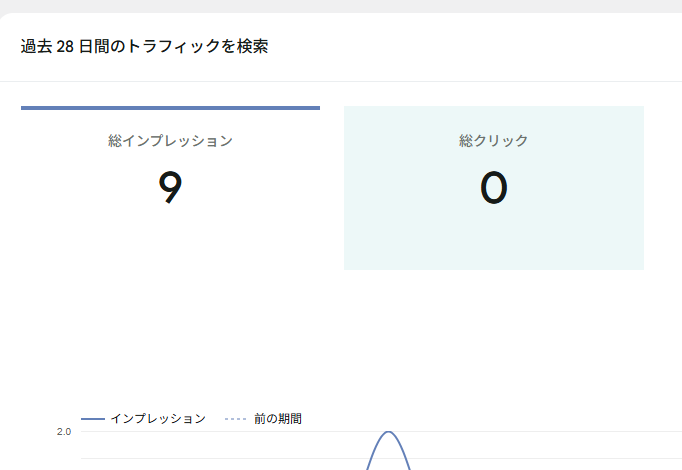Click the dashed 前の期間 legend line
The width and height of the screenshot is (682, 470).
click(235, 419)
